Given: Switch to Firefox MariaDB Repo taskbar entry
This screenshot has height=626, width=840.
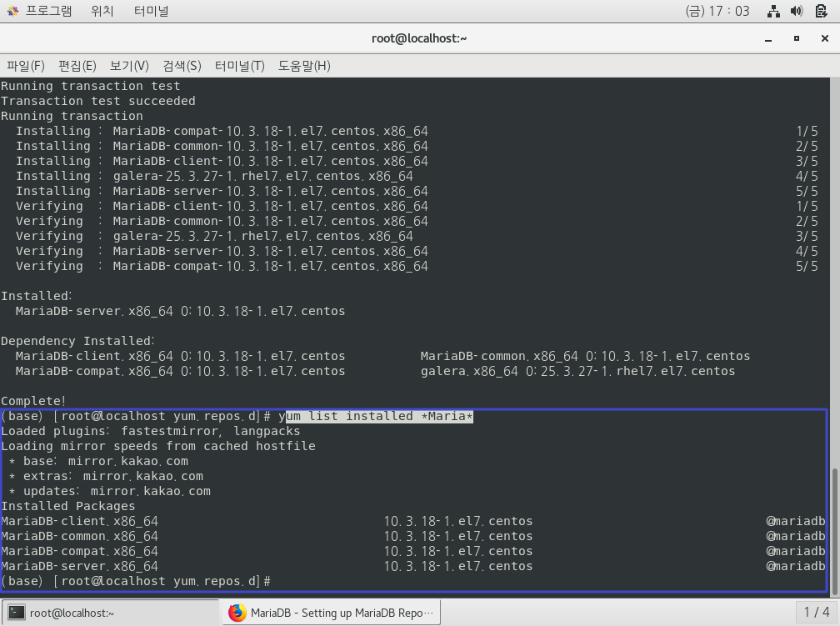Looking at the screenshot, I should tap(331, 613).
